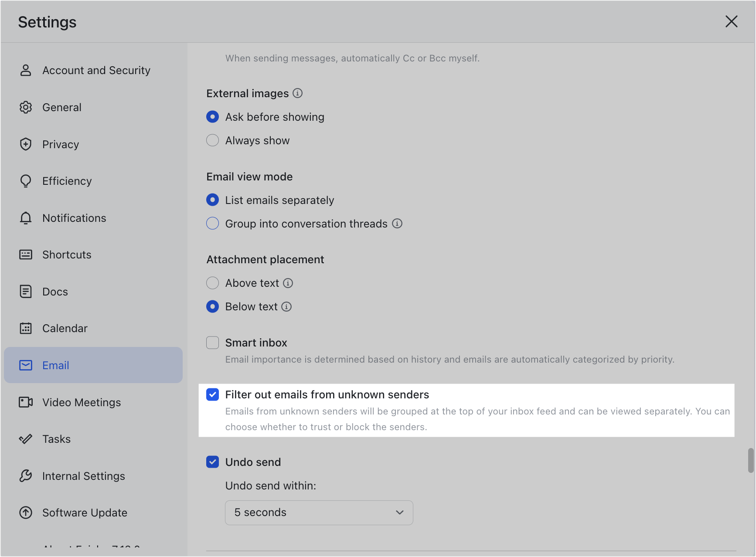Viewport: 756px width, 557px height.
Task: Disable filtering emails from unknown senders
Action: (212, 394)
